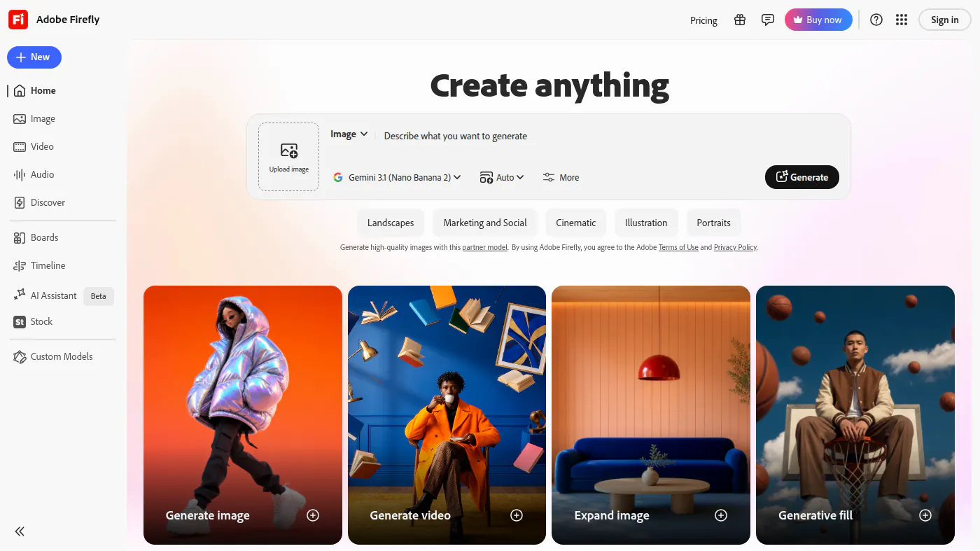Screen dimensions: 980x551
Task: Open the Auto aspect ratio dropdown
Action: (502, 178)
